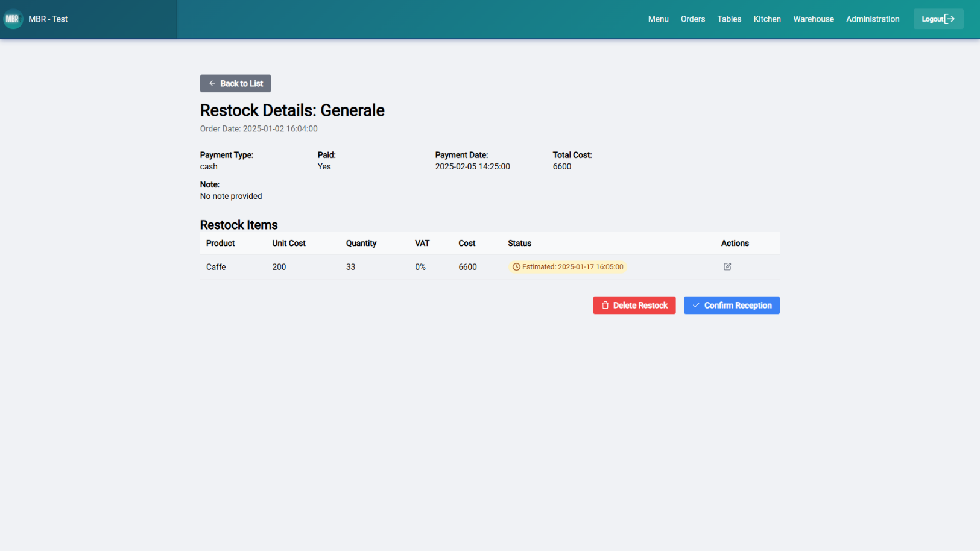Click the clock icon in Estimated status badge
This screenshot has width=980, height=551.
coord(516,267)
